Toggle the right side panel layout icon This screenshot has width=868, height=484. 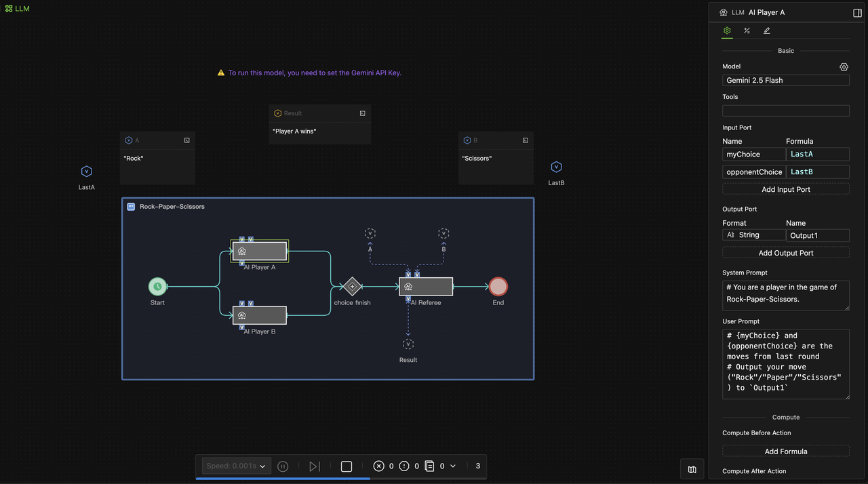857,13
